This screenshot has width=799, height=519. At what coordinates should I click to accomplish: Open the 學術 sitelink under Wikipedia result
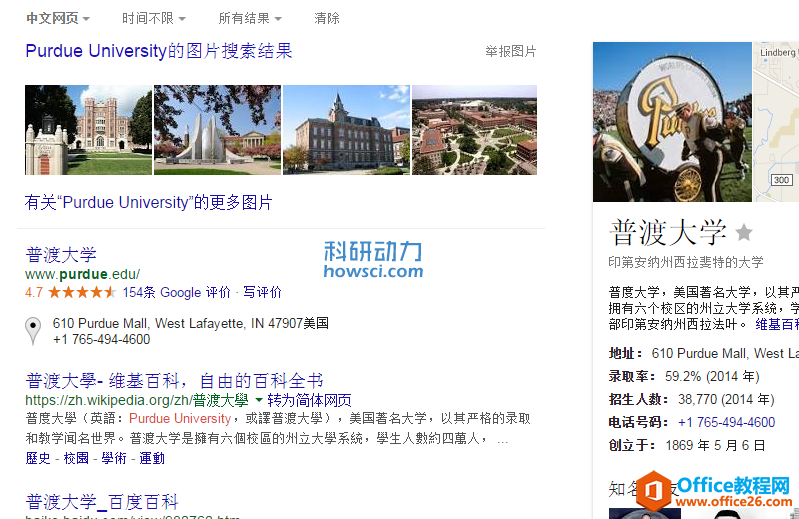pyautogui.click(x=114, y=458)
